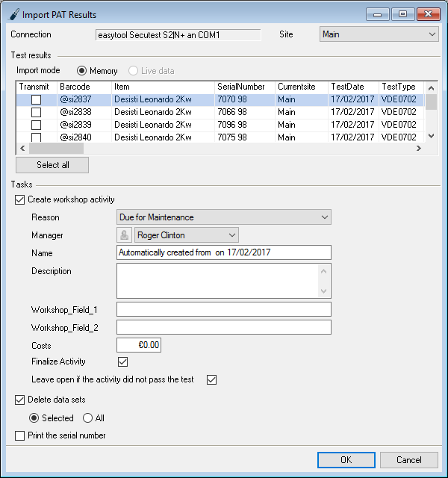The image size is (448, 478).
Task: Click into the Workshop_Field_1 input
Action: pyautogui.click(x=224, y=309)
